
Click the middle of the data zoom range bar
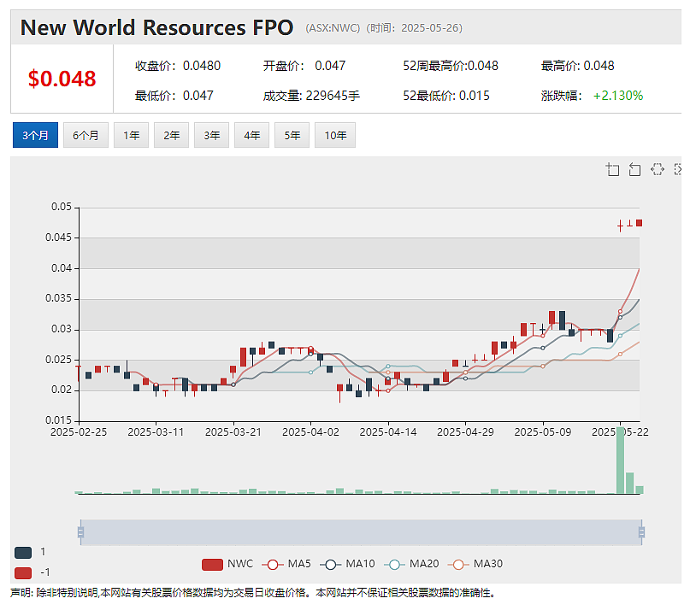point(361,532)
